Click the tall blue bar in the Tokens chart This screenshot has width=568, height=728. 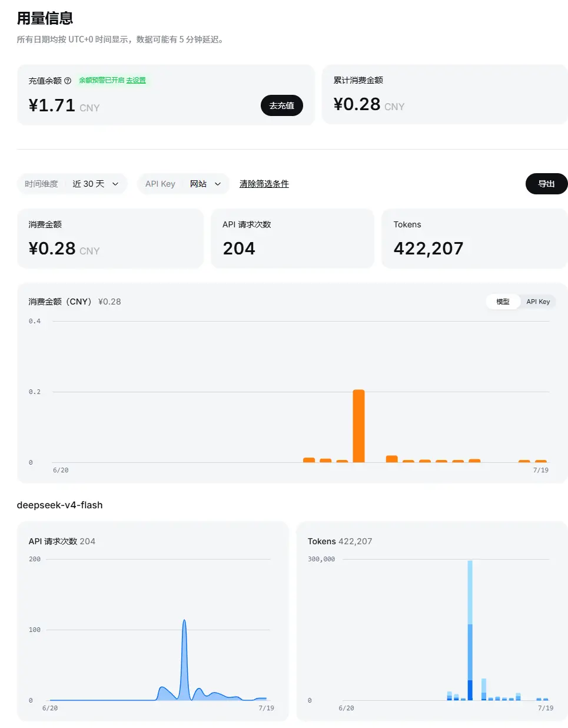pos(470,630)
